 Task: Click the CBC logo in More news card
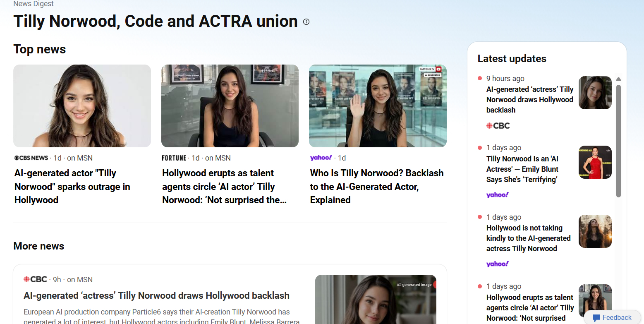coord(36,279)
